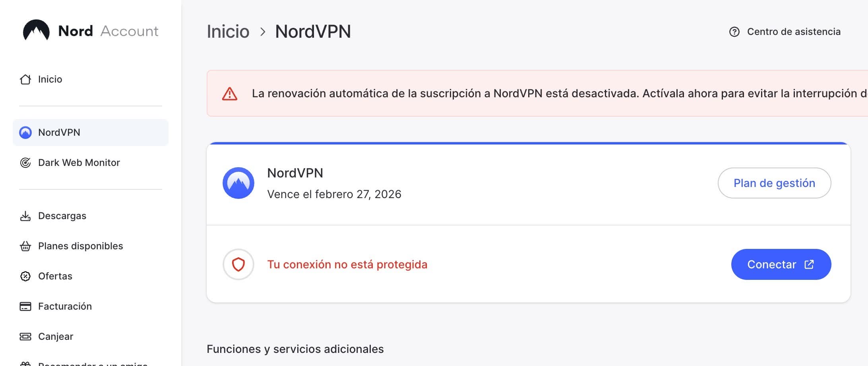Click the Facturación credit card icon
Screen dimensions: 868x366
25,306
